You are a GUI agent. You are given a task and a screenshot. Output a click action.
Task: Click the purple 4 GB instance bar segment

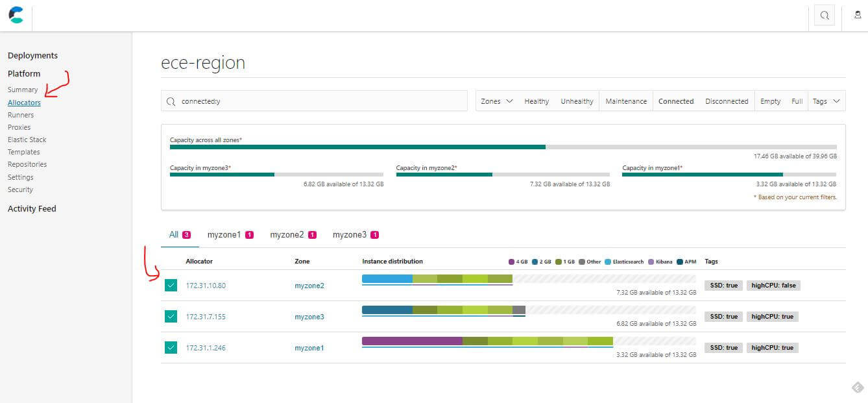[x=411, y=341]
